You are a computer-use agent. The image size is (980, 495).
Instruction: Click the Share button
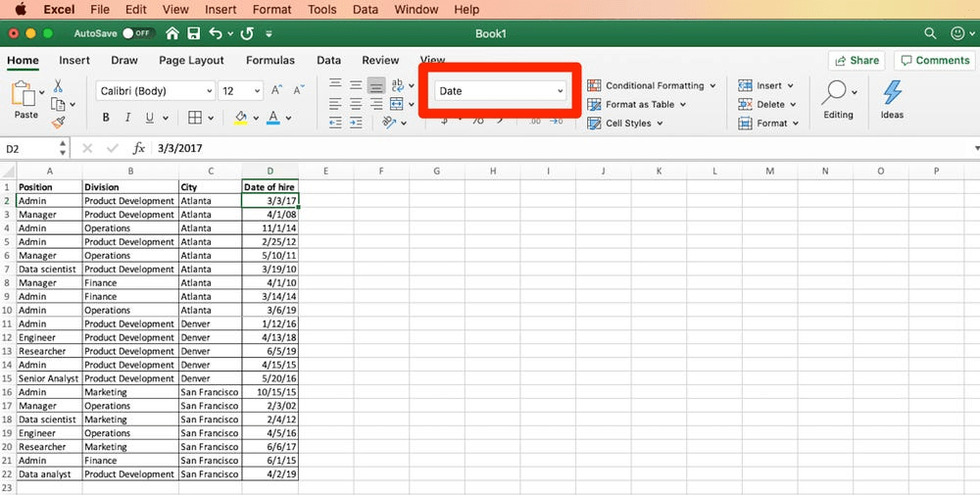coord(856,60)
